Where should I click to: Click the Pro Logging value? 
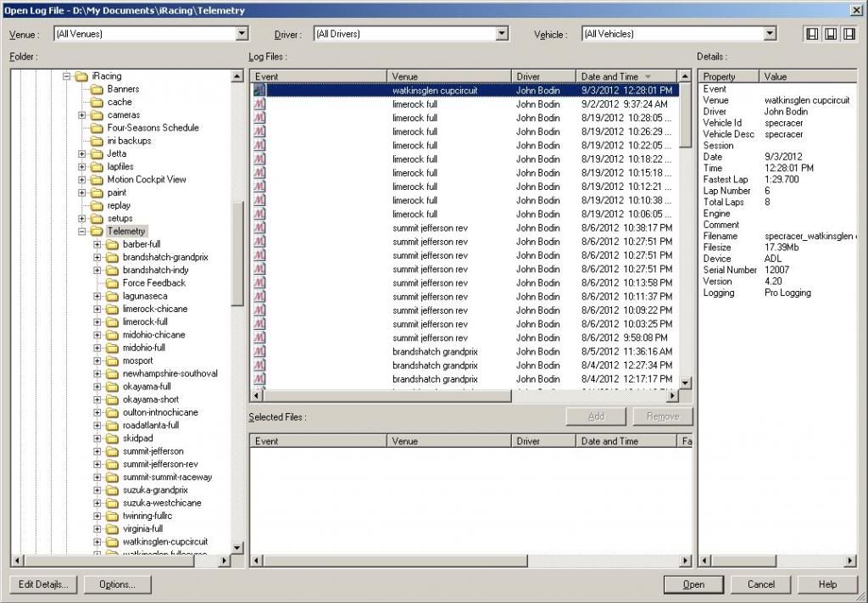787,293
